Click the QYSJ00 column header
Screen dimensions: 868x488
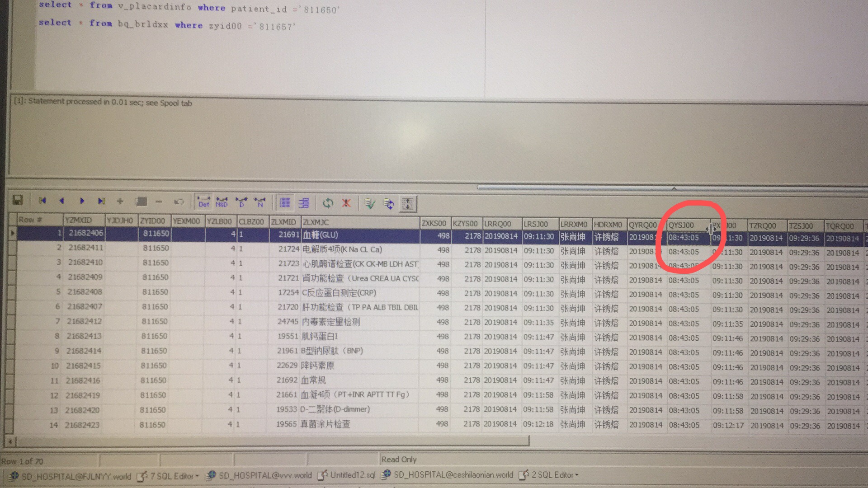[681, 225]
